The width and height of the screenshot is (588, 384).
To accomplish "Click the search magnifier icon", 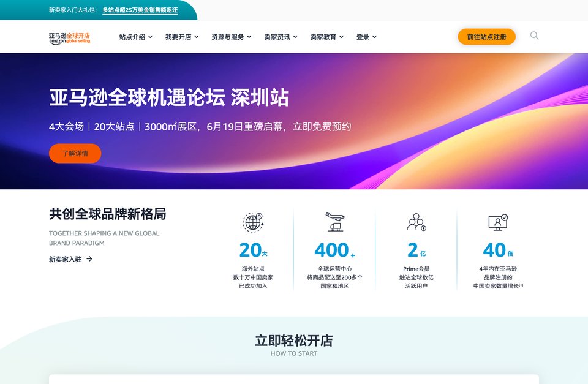I will coord(534,36).
